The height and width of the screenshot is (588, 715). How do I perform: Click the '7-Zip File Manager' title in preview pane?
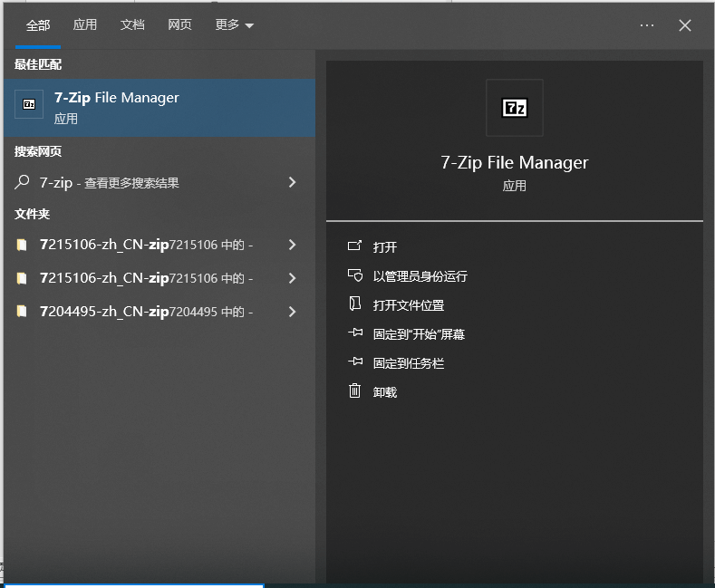pos(515,163)
